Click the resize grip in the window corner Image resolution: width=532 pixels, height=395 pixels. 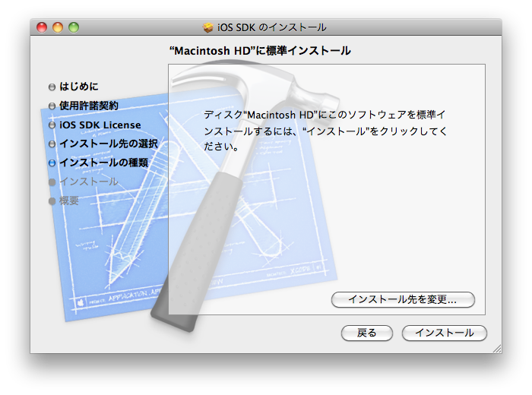click(x=496, y=348)
